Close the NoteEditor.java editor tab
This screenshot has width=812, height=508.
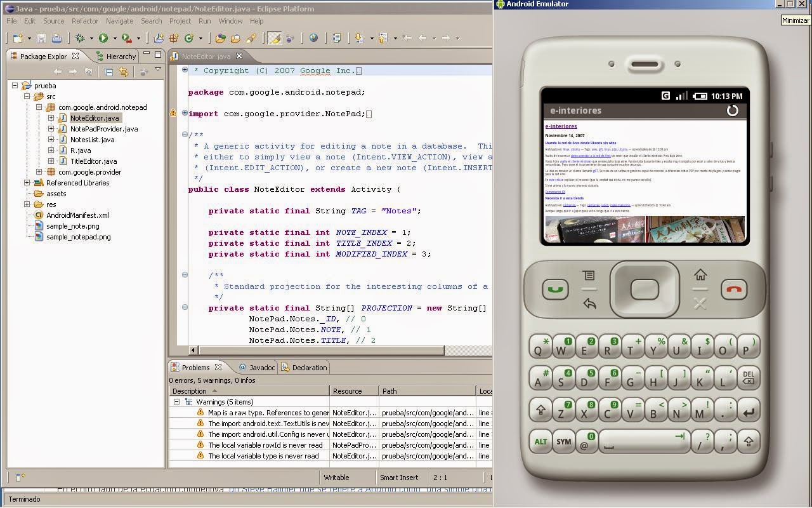[x=239, y=57]
